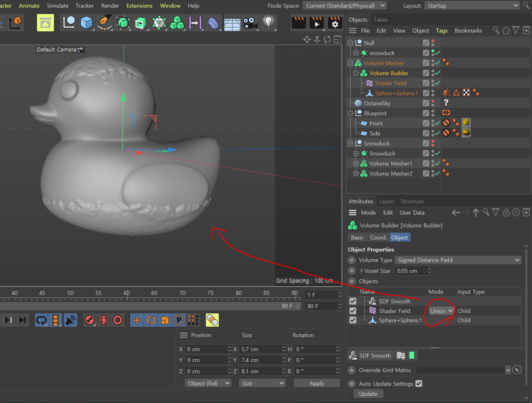Click the Attributes lock element icon
This screenshot has width=532, height=403.
coord(506,213)
